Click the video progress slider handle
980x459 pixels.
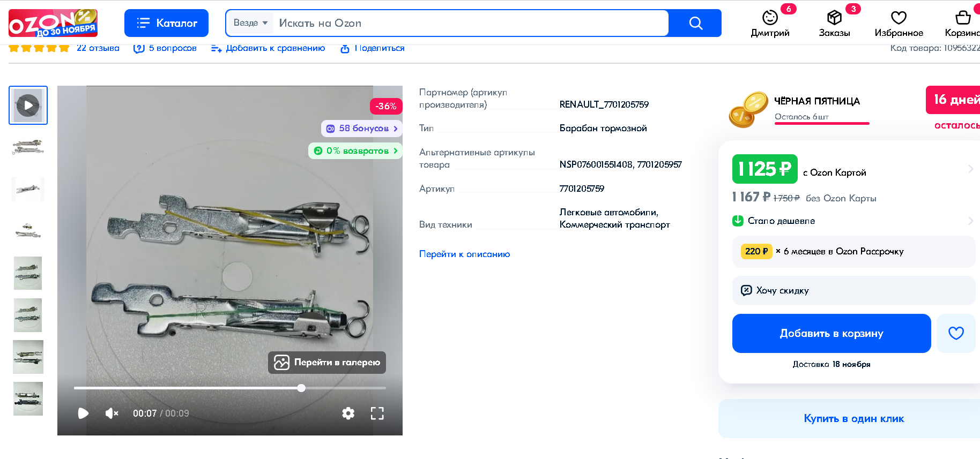coord(301,388)
